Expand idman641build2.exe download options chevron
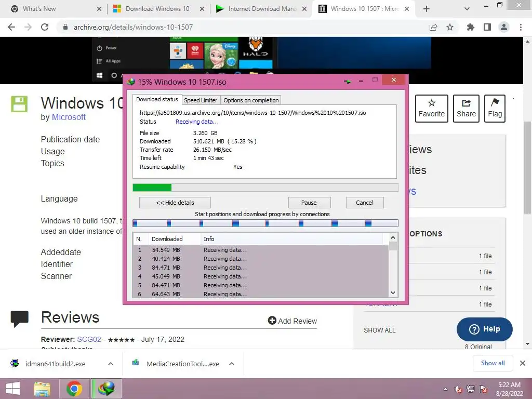The image size is (532, 399). [x=110, y=364]
